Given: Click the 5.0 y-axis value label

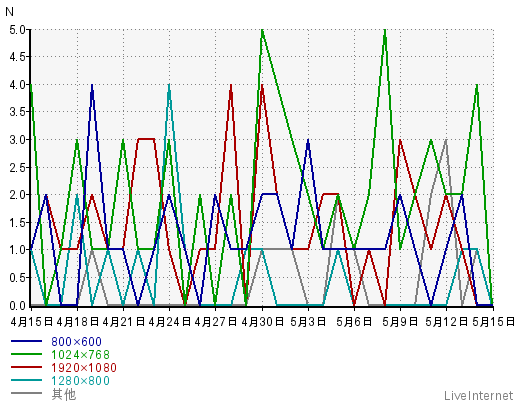Looking at the screenshot, I should coord(17,30).
